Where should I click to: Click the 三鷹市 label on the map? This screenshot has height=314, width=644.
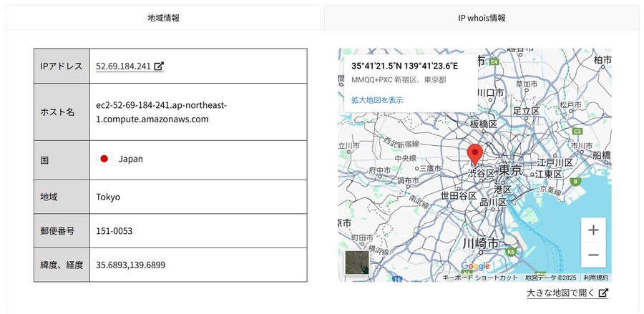click(x=430, y=168)
